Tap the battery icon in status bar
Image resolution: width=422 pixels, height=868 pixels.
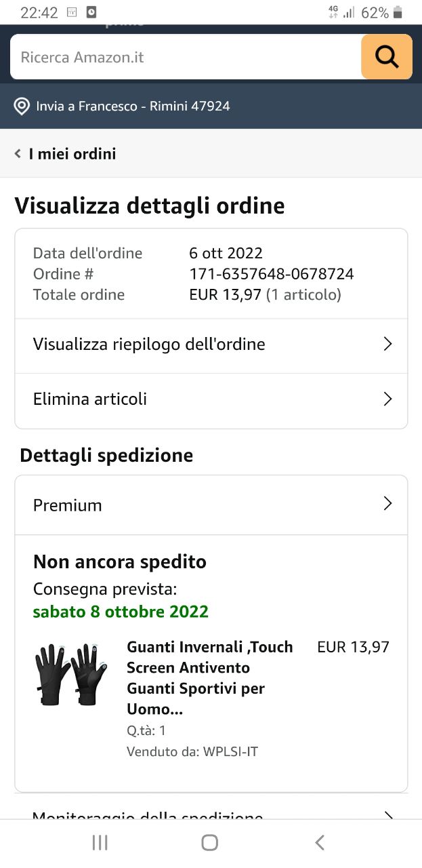398,12
